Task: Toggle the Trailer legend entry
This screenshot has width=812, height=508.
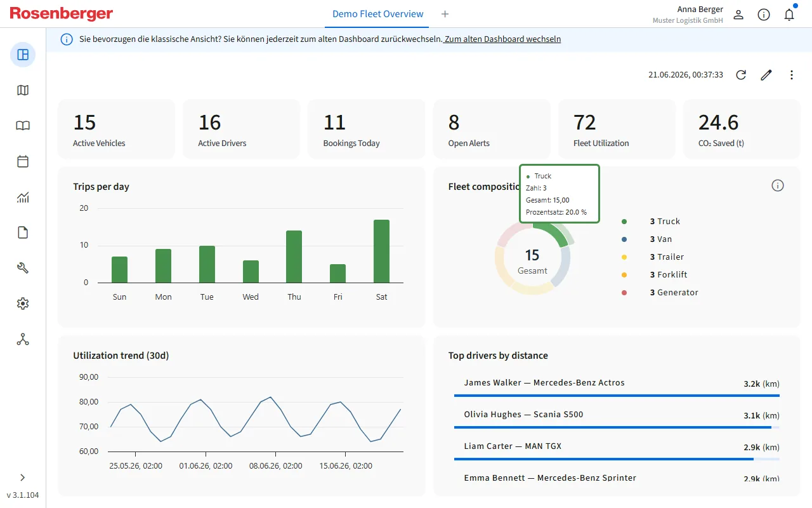Action: pos(653,257)
